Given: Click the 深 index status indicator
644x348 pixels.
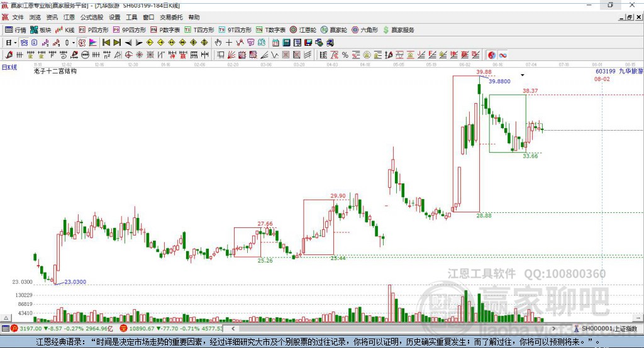Looking at the screenshot, I should tap(124, 329).
